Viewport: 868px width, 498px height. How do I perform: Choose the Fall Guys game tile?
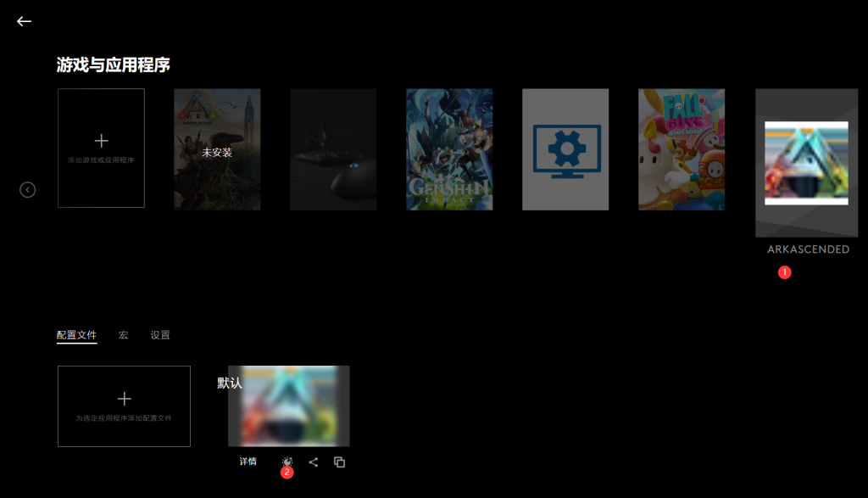(682, 149)
